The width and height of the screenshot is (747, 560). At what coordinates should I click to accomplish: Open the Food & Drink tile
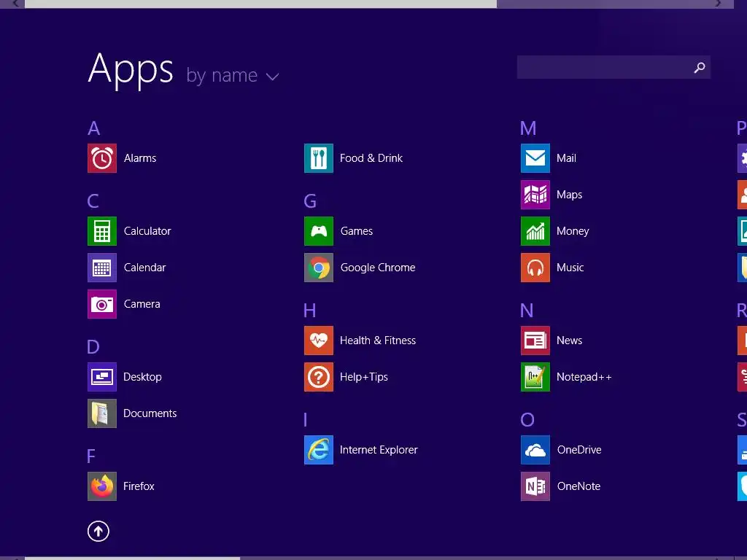tap(319, 158)
